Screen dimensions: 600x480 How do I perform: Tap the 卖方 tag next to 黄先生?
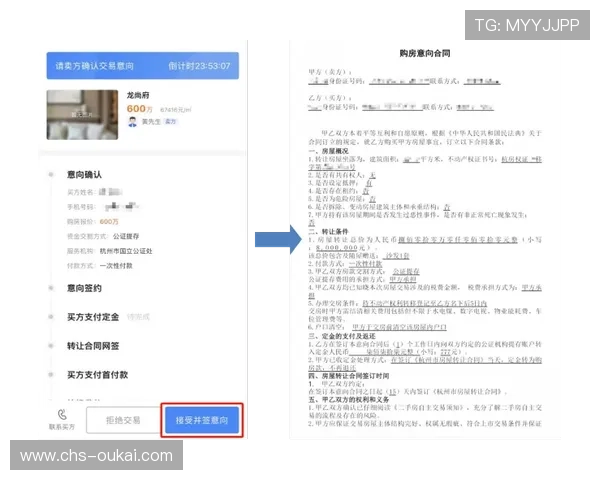pyautogui.click(x=170, y=122)
